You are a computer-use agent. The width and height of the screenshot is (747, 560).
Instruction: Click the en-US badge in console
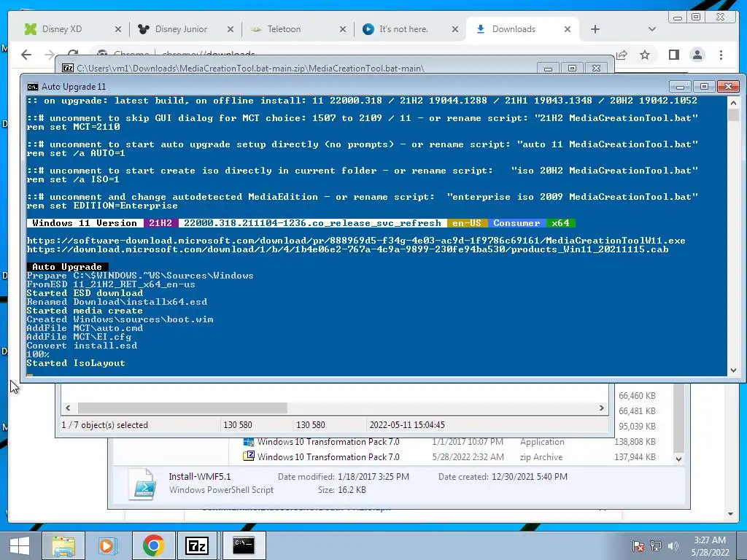[x=467, y=223]
